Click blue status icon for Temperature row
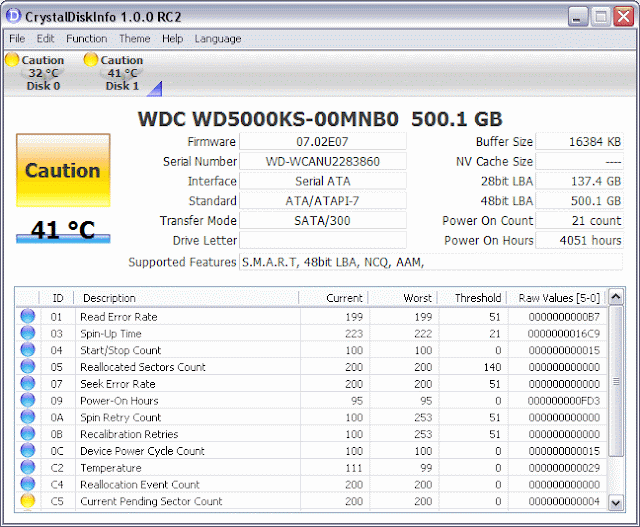The height and width of the screenshot is (527, 640). 28,467
